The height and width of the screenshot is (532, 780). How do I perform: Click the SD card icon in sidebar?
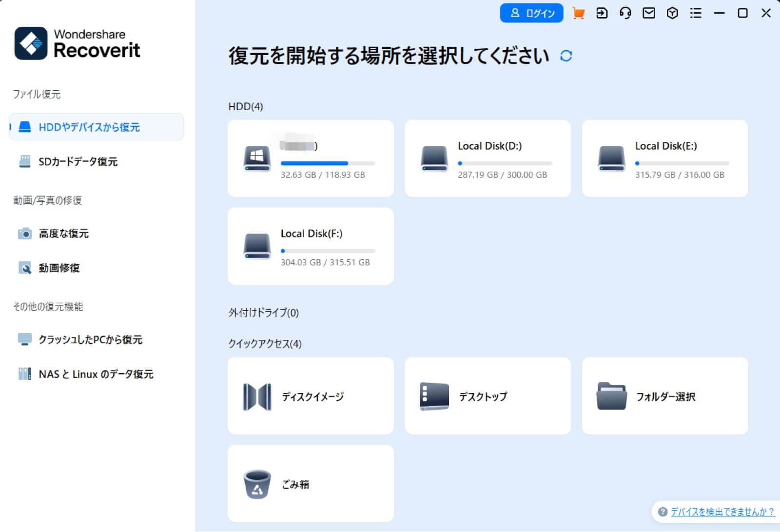pos(25,161)
